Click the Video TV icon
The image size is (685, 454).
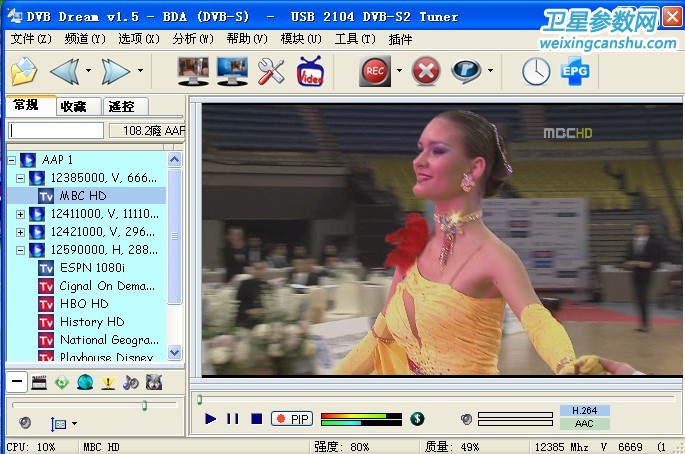point(312,71)
